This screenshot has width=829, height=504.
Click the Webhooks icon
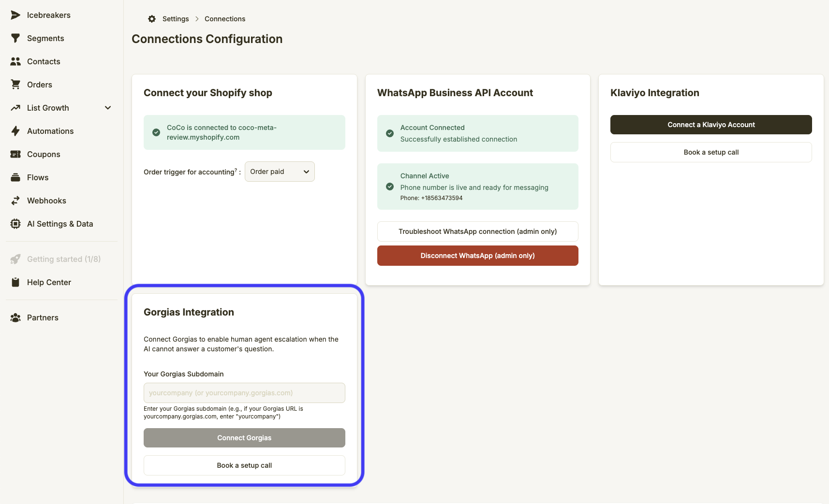click(16, 201)
